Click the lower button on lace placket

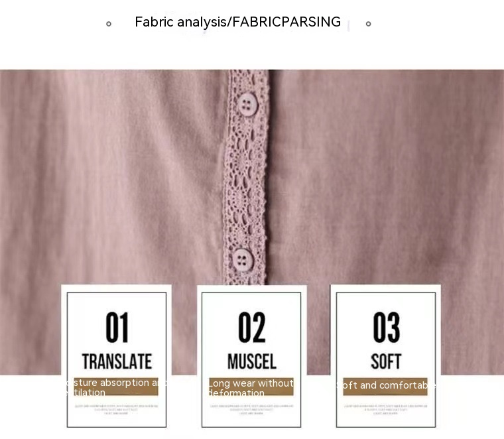coord(243,260)
